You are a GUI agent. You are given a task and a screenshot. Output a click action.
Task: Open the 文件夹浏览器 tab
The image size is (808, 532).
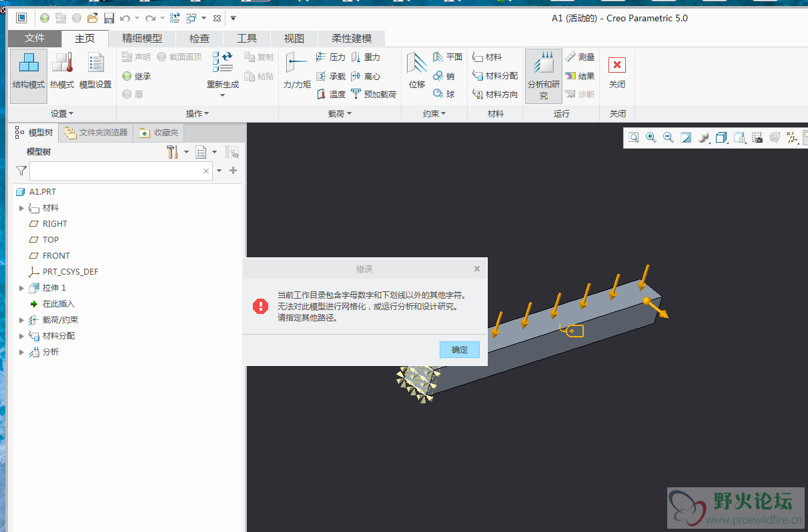(x=96, y=133)
